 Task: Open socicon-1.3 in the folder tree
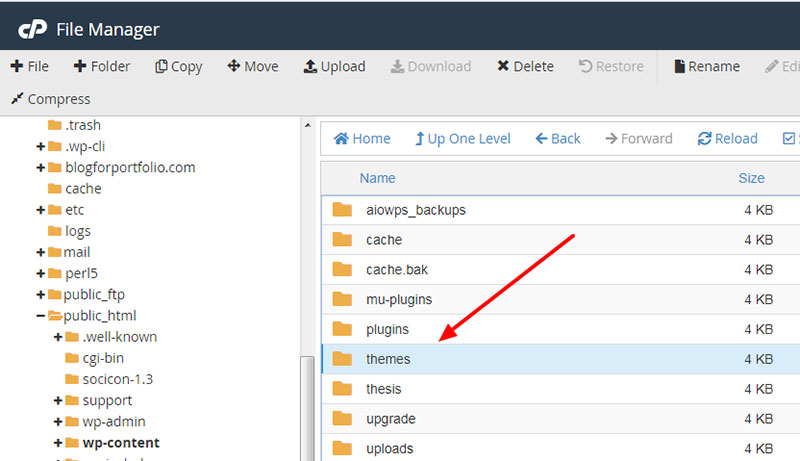117,379
